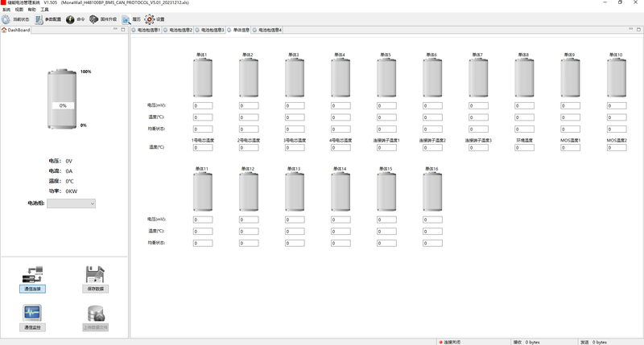644x345 pixels.
Task: Switch to the 电池包信息1 tab
Action: tap(149, 30)
